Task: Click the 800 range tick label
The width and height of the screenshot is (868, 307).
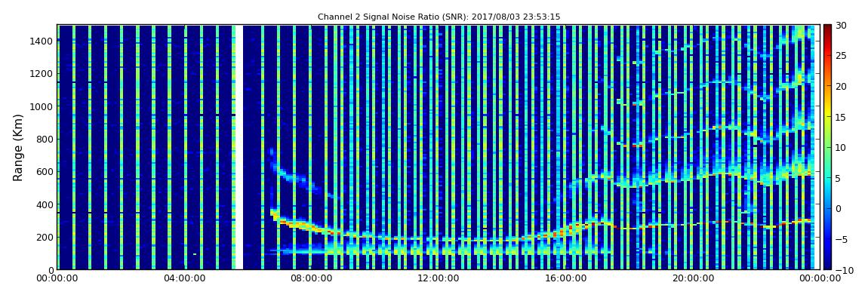Action: [x=45, y=139]
